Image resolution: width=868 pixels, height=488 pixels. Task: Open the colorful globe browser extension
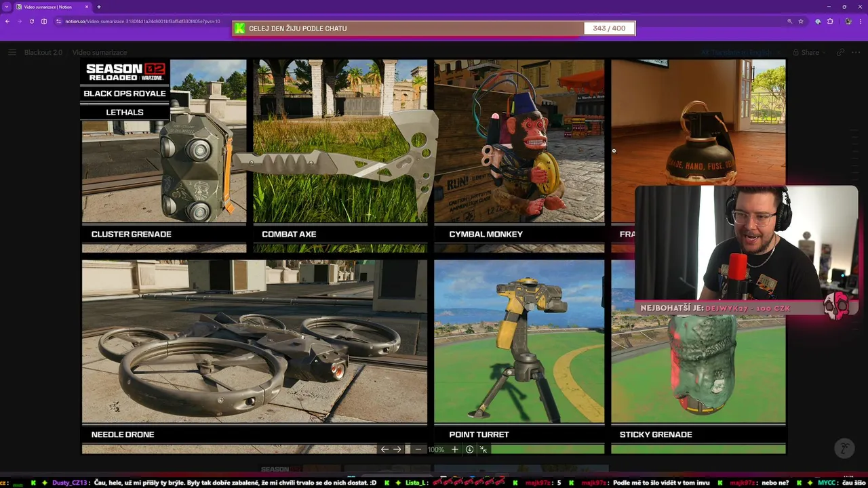pos(818,21)
